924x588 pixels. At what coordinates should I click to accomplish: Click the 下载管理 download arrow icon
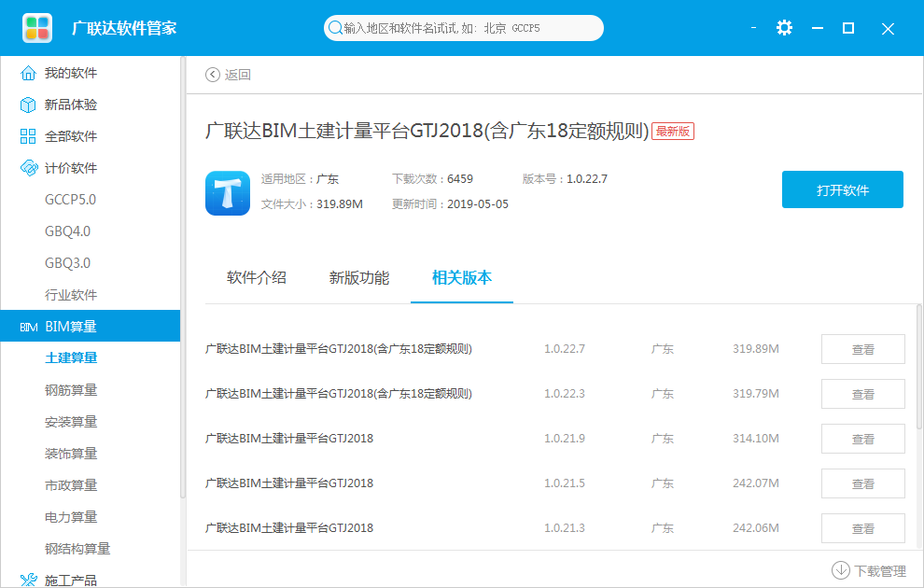click(x=840, y=570)
